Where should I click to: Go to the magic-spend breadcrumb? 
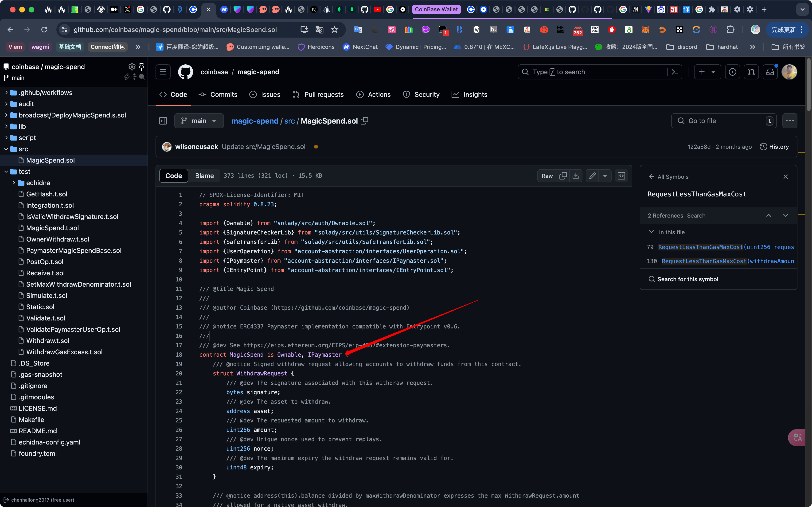tap(255, 121)
